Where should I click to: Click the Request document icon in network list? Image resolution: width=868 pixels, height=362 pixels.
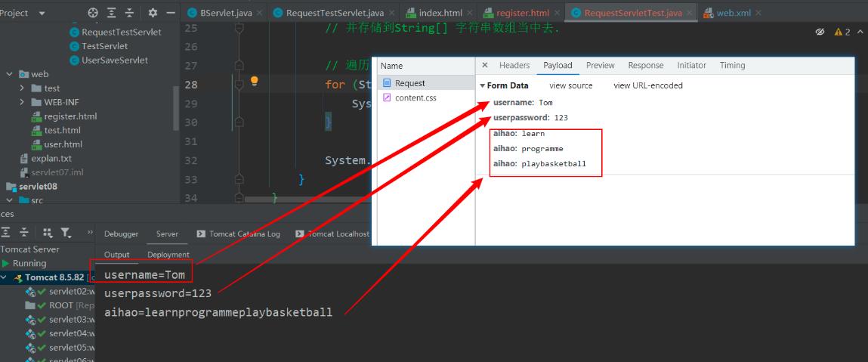coord(387,83)
